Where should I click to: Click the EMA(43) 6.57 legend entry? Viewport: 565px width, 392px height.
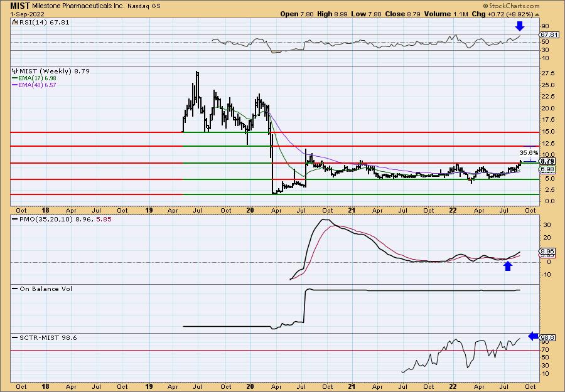tap(37, 85)
